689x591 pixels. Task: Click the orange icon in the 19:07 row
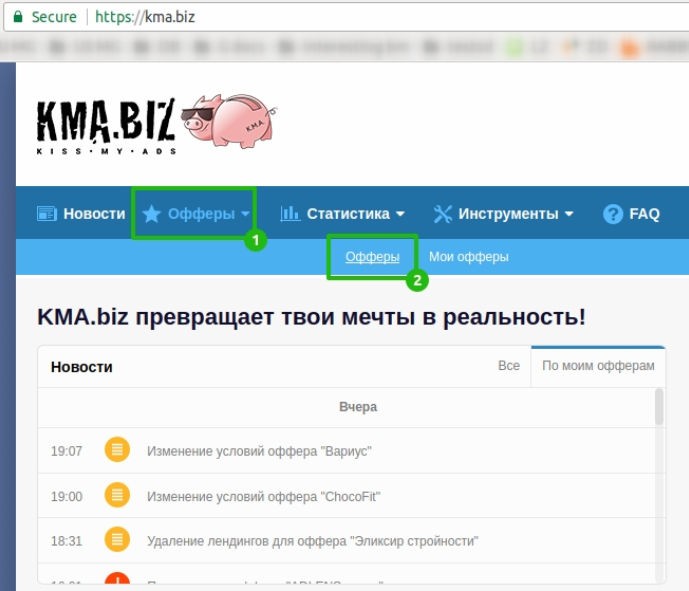117,450
